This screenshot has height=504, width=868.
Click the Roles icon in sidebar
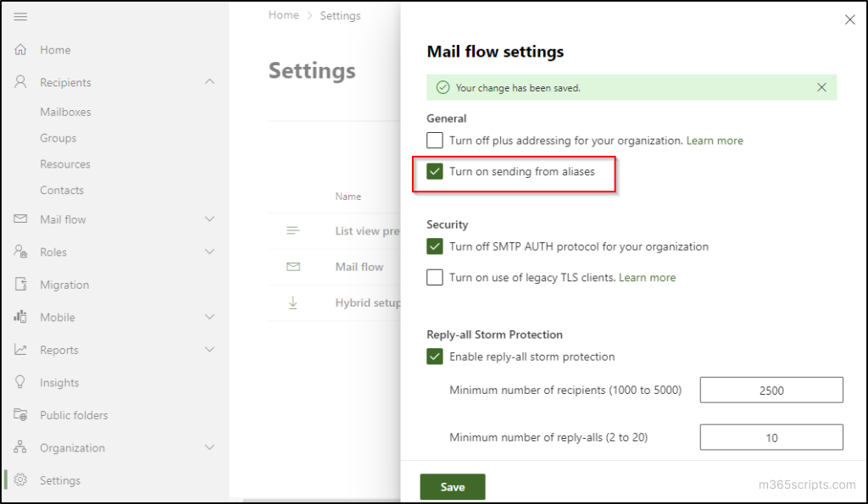coord(20,252)
